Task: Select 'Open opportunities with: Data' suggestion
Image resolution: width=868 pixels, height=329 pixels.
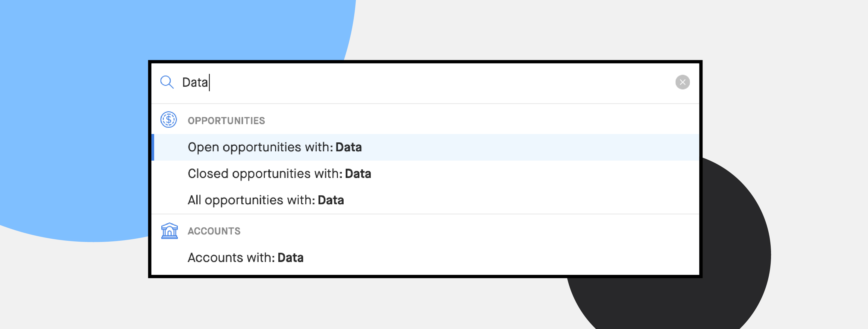Action: point(275,147)
